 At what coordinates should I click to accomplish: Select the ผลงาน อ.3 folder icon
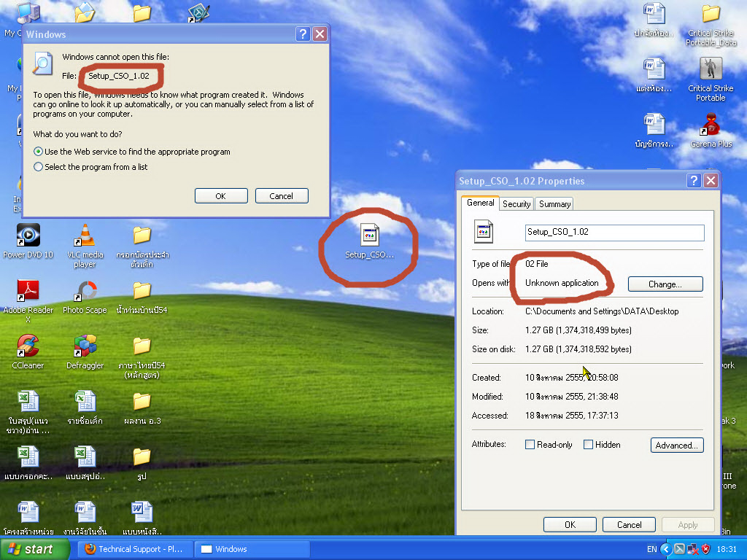tap(142, 402)
